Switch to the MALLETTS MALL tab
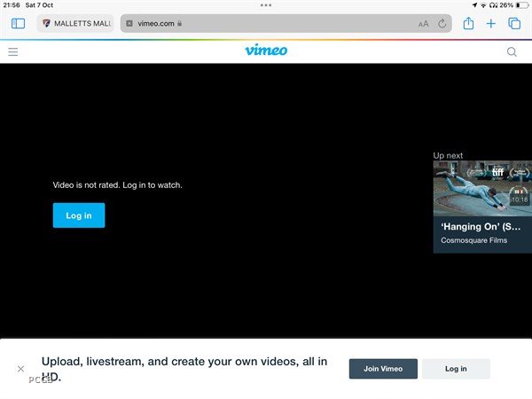The width and height of the screenshot is (532, 399). pos(75,23)
